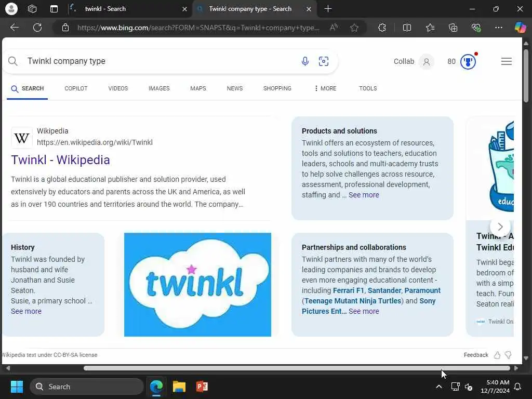Open Edge workspaces icon
The height and width of the screenshot is (399, 532).
tap(32, 9)
